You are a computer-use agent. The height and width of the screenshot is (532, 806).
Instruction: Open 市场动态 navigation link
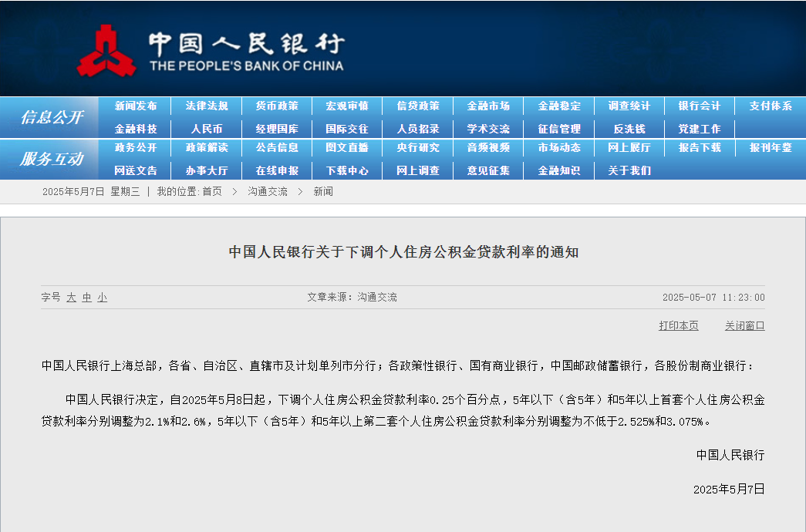(559, 147)
